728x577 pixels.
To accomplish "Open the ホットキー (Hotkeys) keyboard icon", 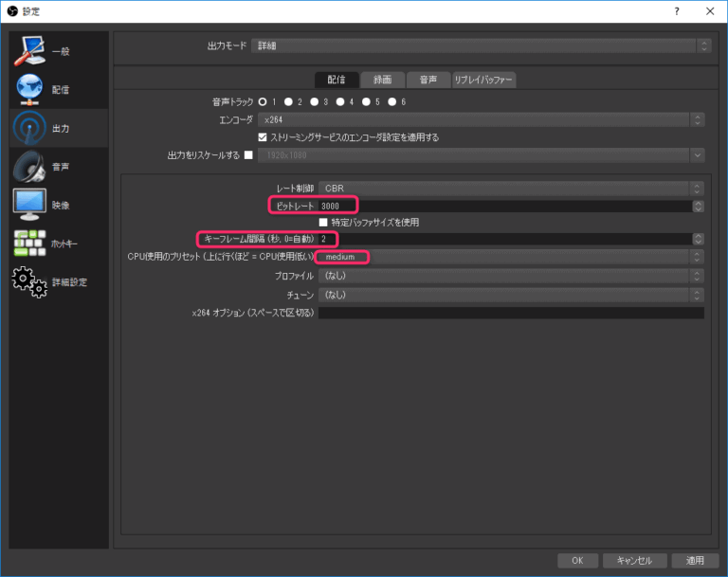I will point(28,243).
